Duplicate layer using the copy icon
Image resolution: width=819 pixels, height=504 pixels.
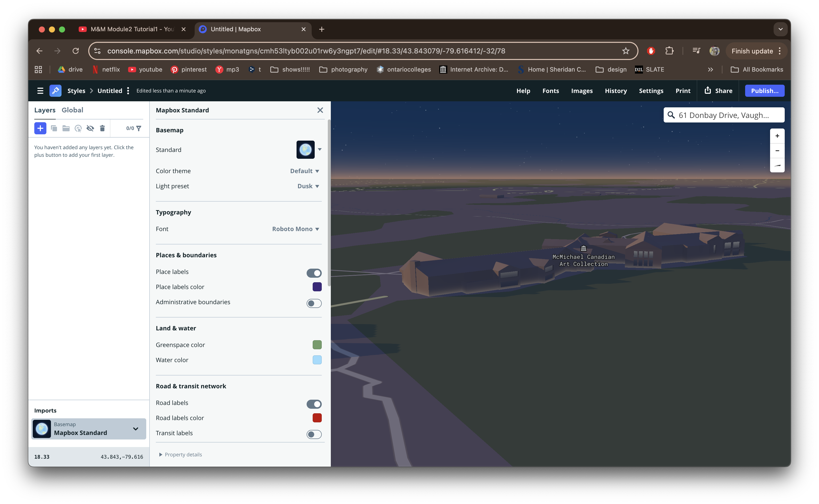[54, 128]
